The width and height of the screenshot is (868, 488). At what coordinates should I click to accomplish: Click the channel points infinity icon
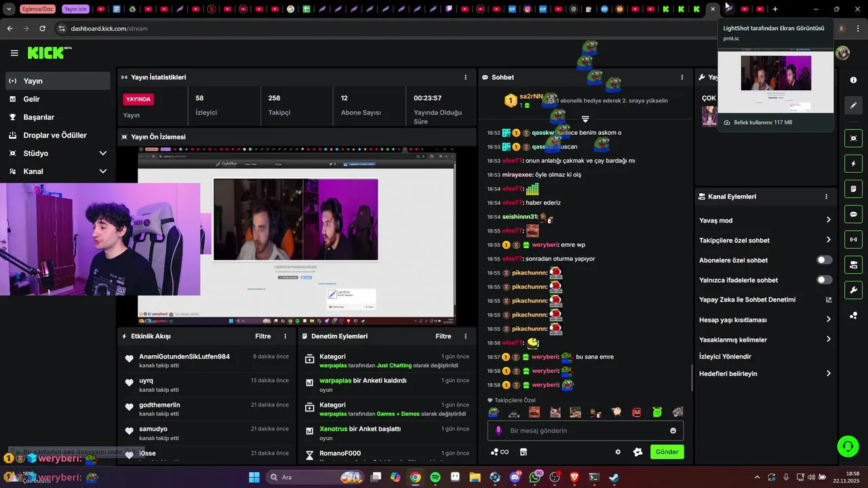[x=500, y=452]
